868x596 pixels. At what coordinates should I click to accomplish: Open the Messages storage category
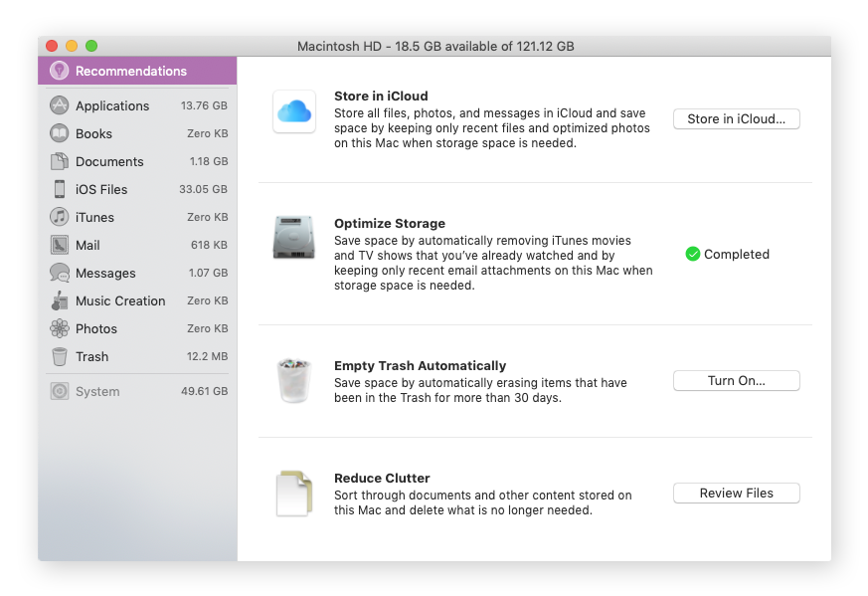click(104, 273)
